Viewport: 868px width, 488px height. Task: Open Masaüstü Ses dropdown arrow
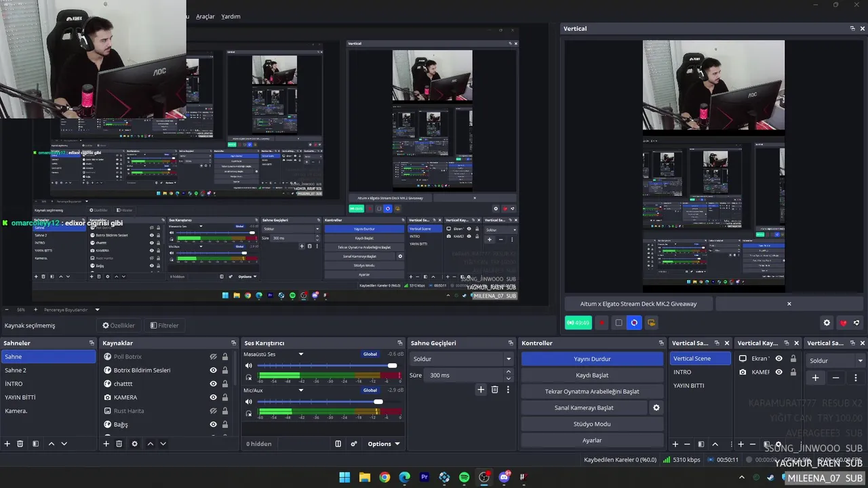point(301,354)
